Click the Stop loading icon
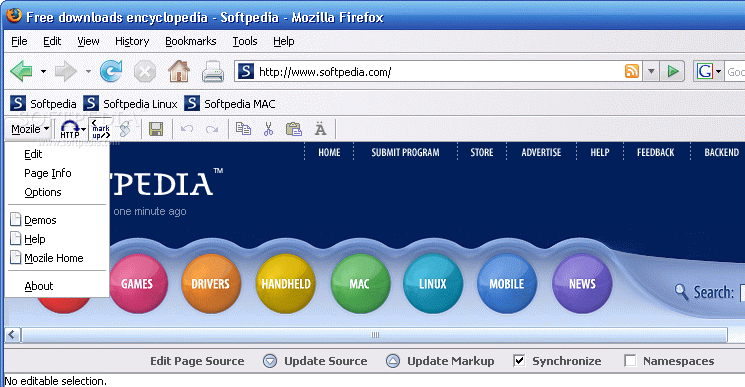The height and width of the screenshot is (387, 745). (x=144, y=72)
